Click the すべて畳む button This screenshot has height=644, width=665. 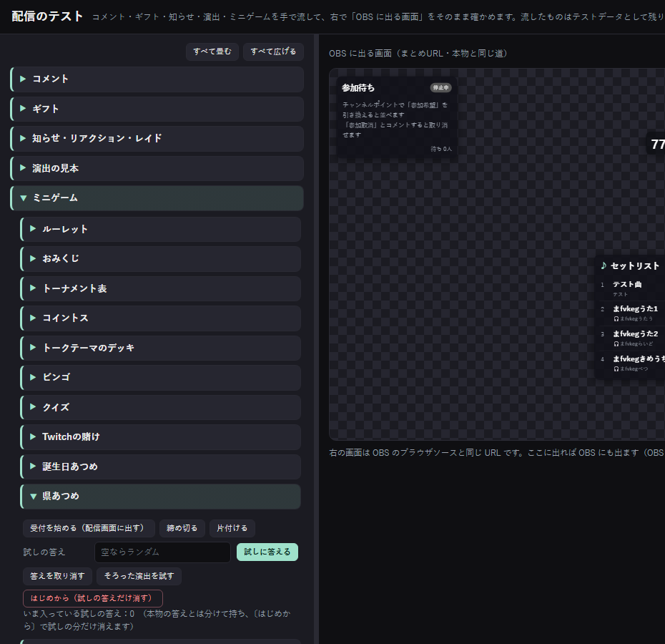pyautogui.click(x=212, y=52)
